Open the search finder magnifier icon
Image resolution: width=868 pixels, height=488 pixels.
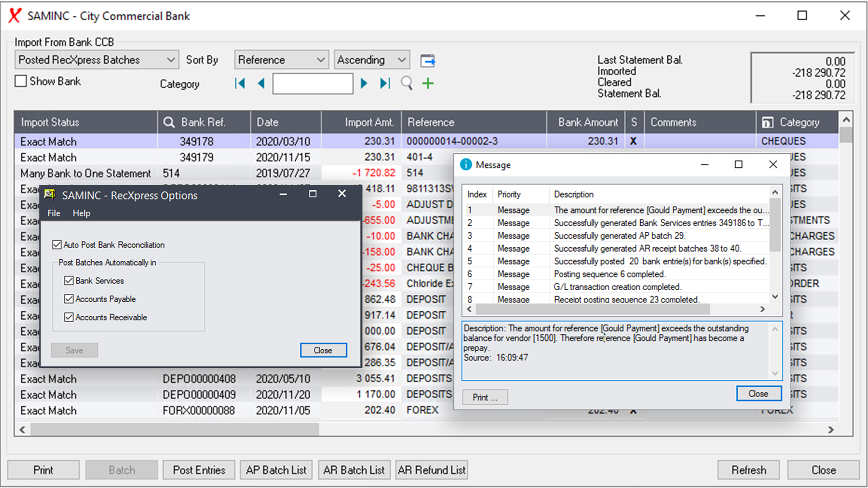point(406,83)
